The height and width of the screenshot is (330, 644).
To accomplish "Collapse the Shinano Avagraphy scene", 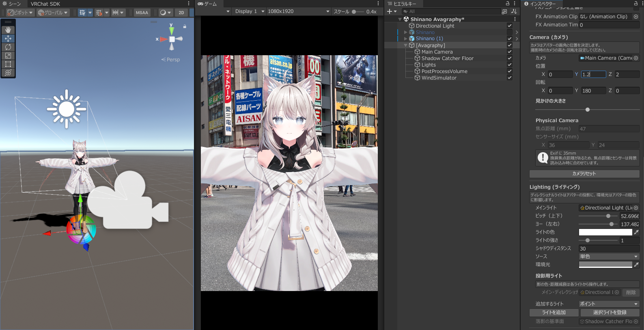I will coord(400,19).
